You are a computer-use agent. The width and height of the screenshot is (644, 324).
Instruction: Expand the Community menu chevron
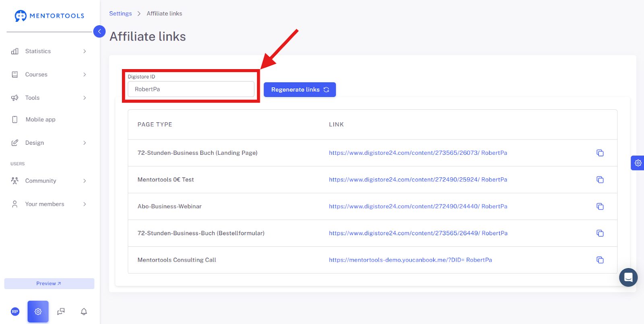click(85, 181)
